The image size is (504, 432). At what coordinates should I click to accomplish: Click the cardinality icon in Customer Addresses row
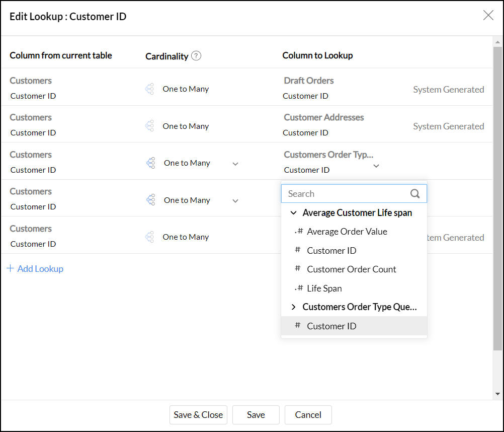(149, 126)
